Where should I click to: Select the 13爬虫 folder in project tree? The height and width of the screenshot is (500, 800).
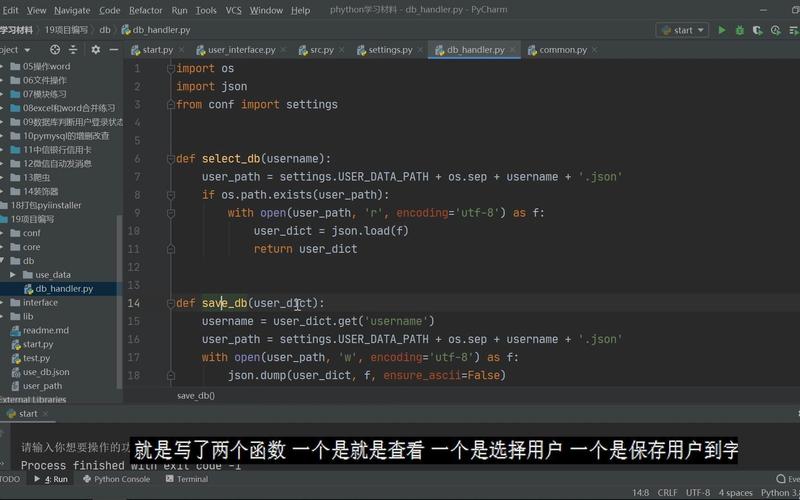click(x=36, y=178)
